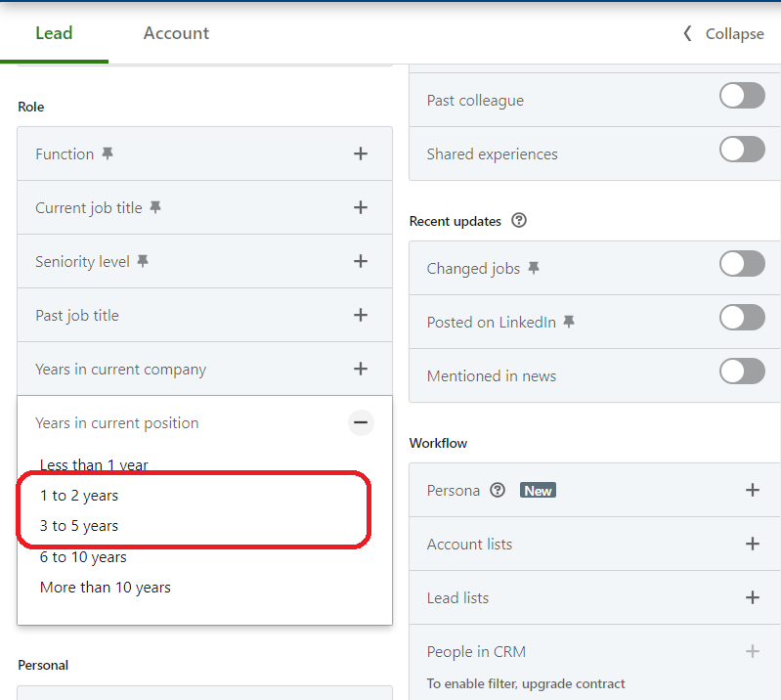Image resolution: width=781 pixels, height=700 pixels.
Task: Expand the Past job title filter
Action: (361, 315)
